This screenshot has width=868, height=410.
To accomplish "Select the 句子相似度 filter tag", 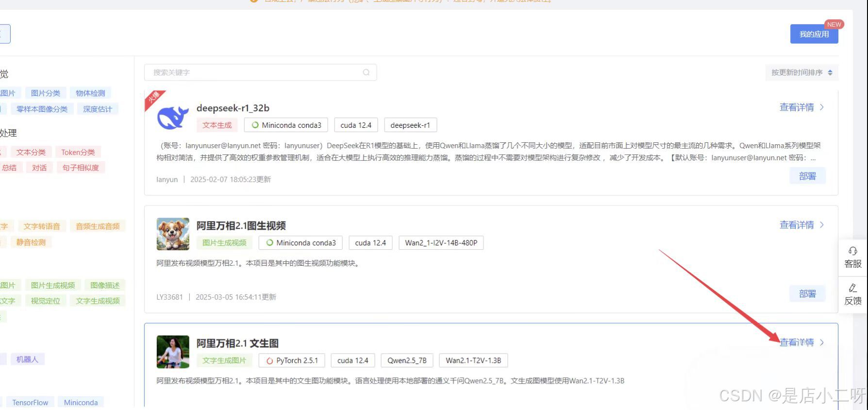I will tap(81, 168).
